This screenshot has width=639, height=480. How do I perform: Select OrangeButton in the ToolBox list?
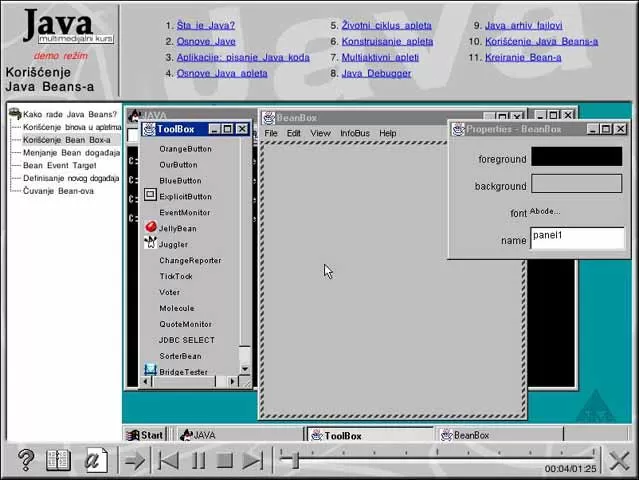(185, 149)
